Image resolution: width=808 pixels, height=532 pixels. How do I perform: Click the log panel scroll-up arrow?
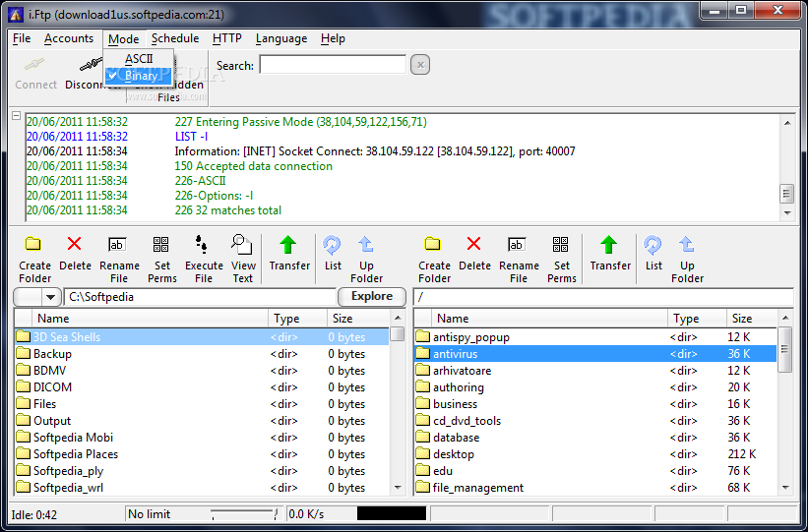[x=787, y=123]
